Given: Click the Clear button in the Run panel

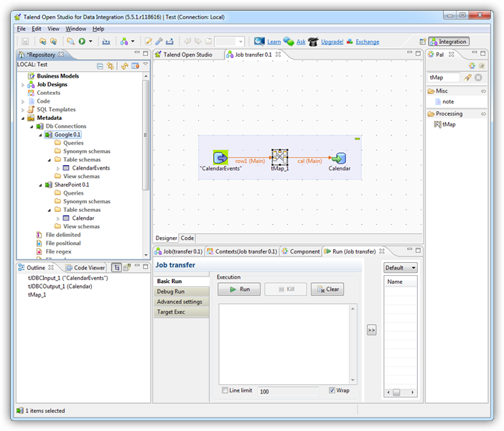Looking at the screenshot, I should tap(327, 289).
